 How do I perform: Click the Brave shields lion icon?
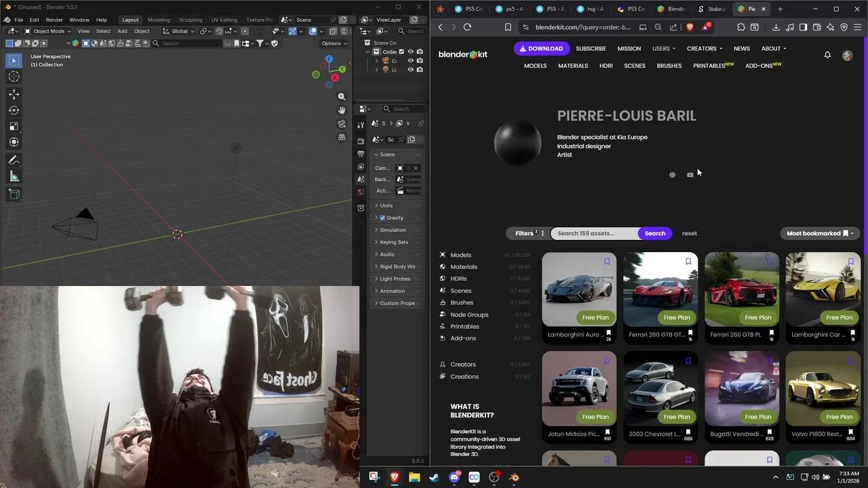690,27
